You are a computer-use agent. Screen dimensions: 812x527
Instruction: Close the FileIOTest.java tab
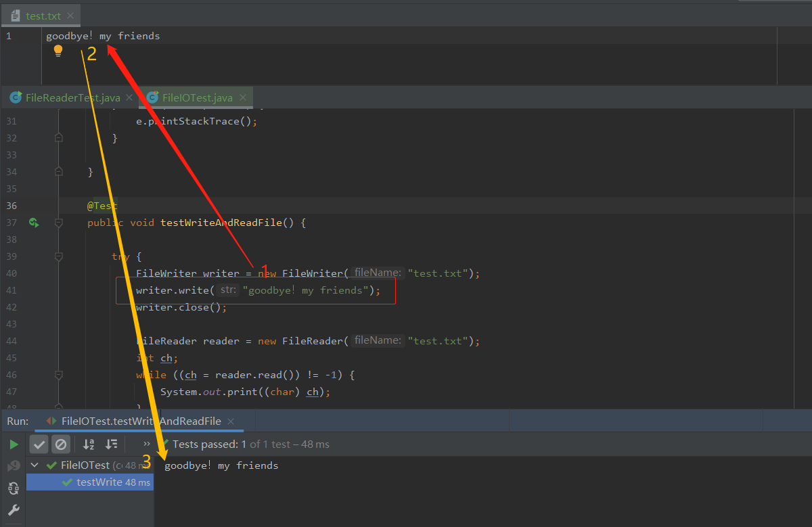click(242, 98)
